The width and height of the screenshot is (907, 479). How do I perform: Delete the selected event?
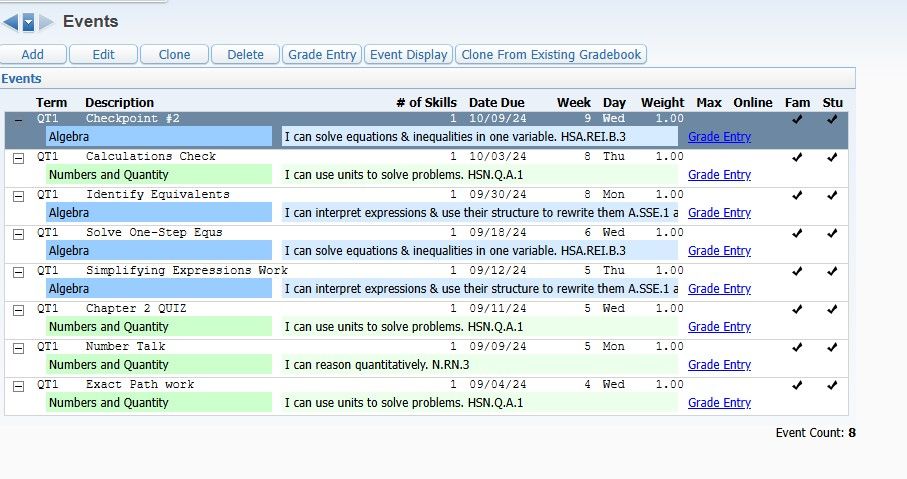(x=245, y=55)
